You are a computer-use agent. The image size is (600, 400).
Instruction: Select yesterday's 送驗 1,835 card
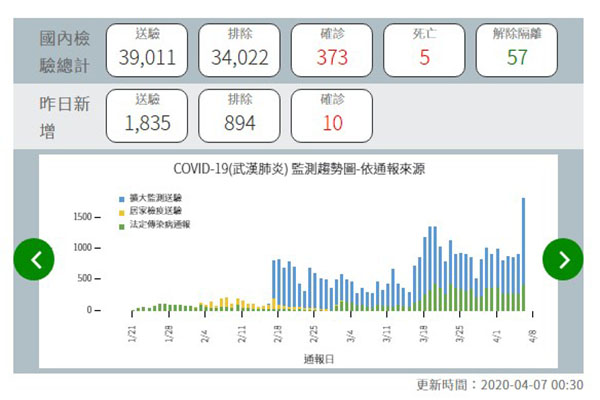pos(147,114)
